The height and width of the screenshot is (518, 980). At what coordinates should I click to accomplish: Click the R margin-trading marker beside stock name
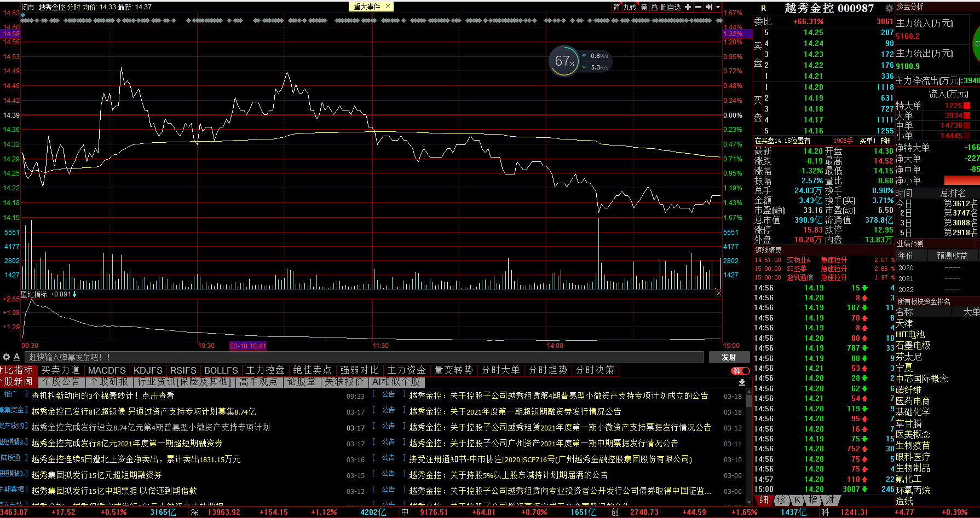point(764,8)
